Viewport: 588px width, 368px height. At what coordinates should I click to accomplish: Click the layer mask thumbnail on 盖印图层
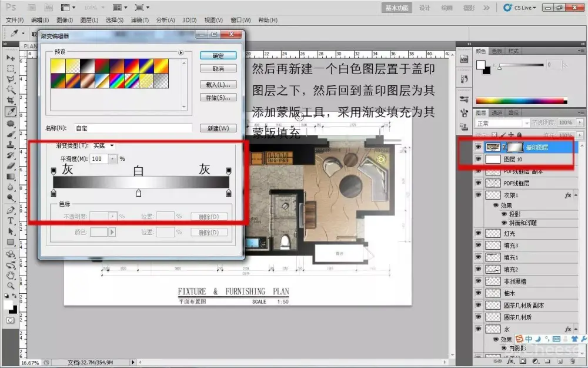click(514, 147)
